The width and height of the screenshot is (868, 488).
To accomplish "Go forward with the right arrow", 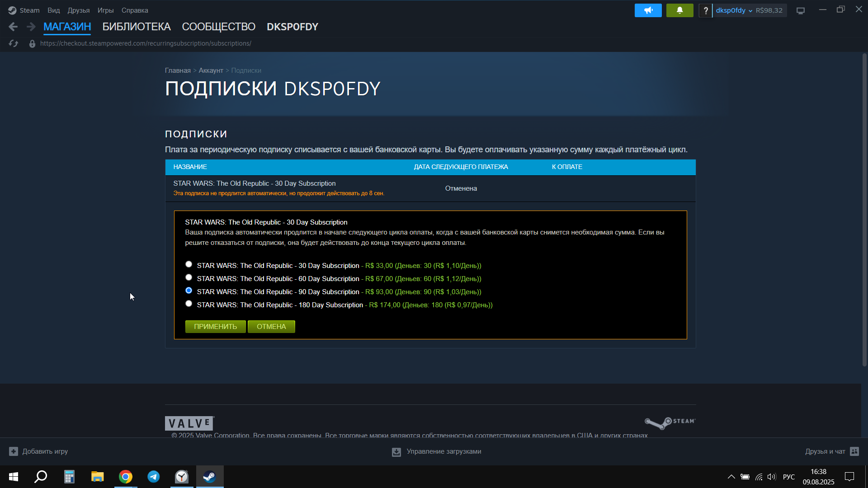I will (x=31, y=27).
